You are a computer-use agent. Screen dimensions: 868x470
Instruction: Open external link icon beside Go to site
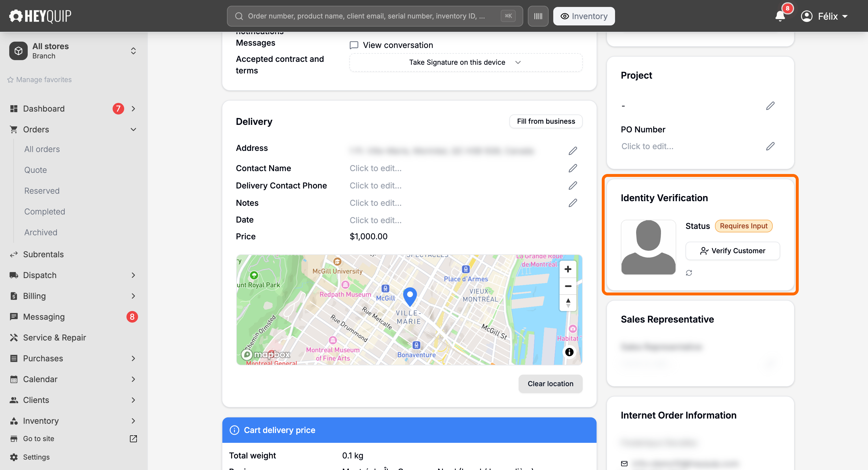pos(133,438)
